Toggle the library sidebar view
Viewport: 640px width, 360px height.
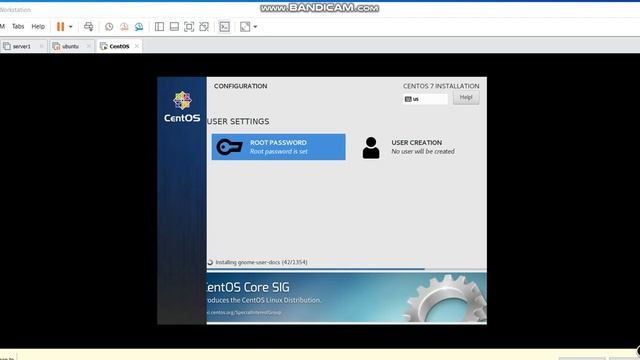160,27
